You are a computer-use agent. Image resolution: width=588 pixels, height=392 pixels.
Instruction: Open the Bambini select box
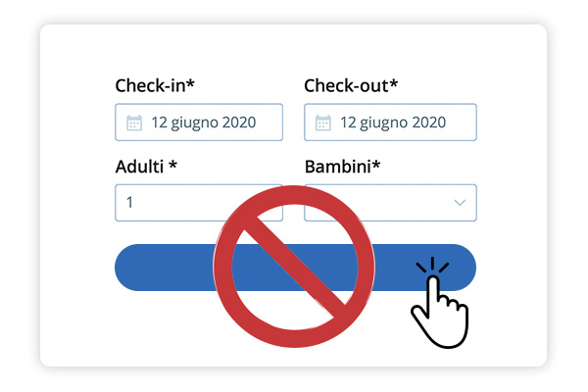(412, 203)
